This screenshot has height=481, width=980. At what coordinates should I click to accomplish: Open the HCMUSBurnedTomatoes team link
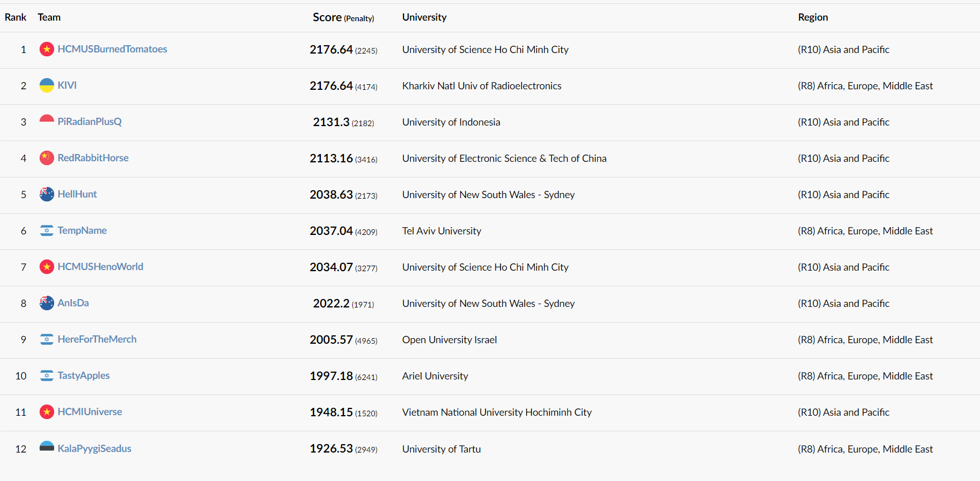tap(112, 49)
